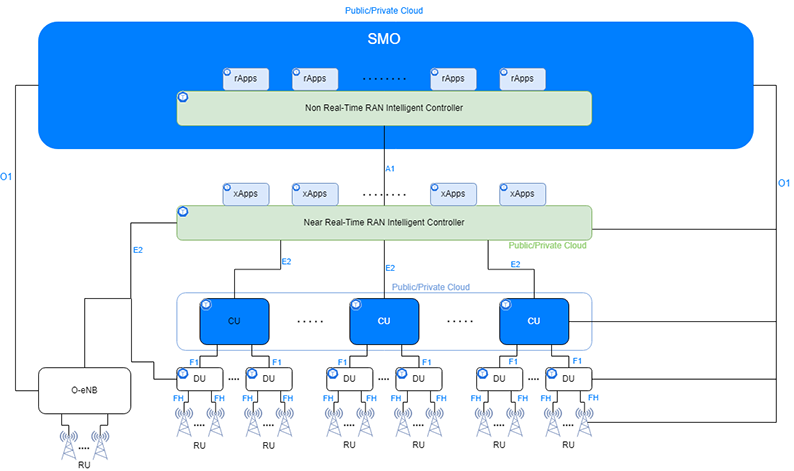Select the right antenna tower under O-eNB

point(100,445)
